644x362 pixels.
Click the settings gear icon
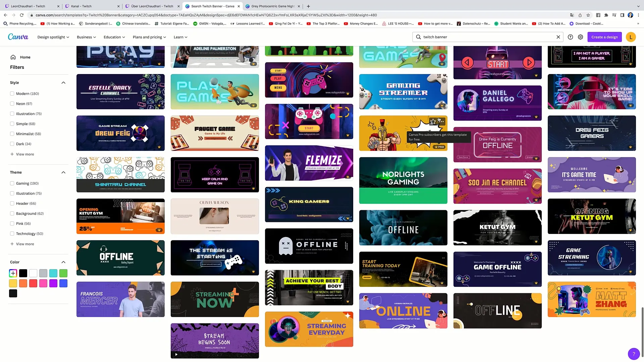[581, 37]
